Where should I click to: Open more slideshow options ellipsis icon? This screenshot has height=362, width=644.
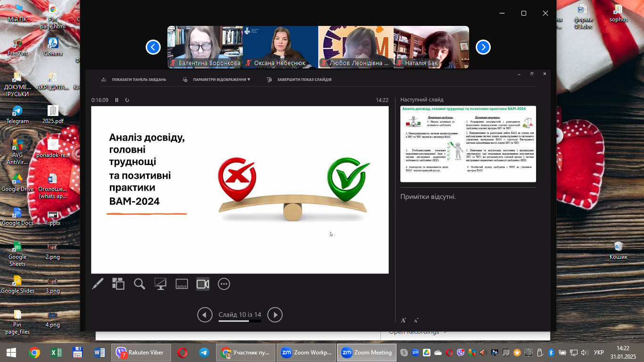pyautogui.click(x=224, y=284)
